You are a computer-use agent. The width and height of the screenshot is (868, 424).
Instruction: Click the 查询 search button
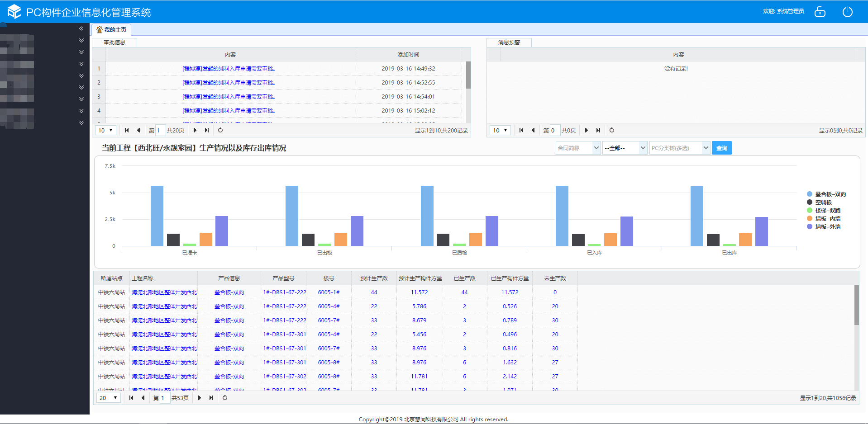pos(721,148)
